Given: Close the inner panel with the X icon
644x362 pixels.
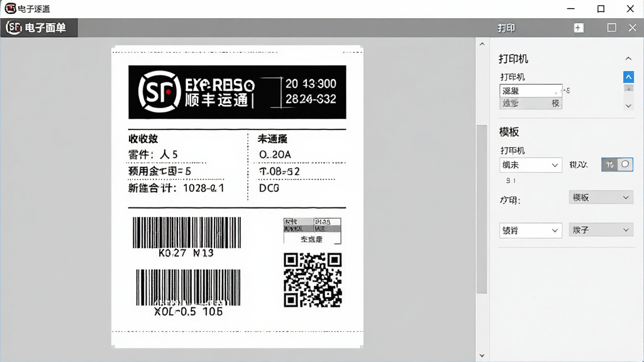Looking at the screenshot, I should coord(632,28).
